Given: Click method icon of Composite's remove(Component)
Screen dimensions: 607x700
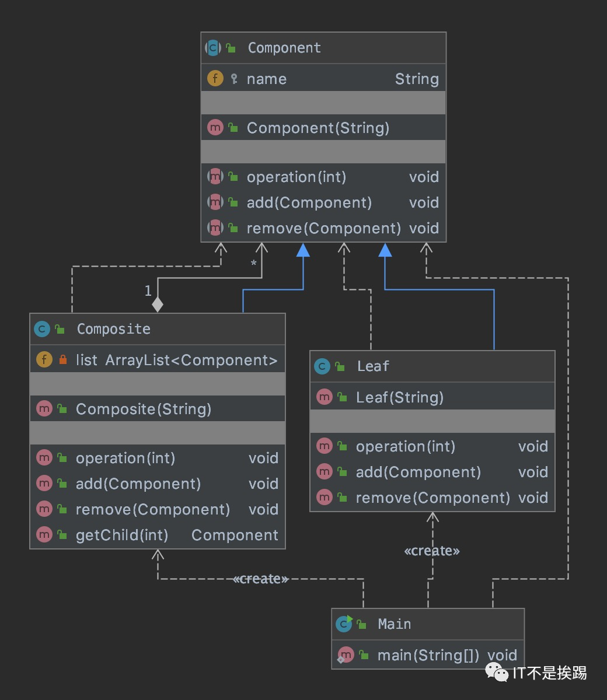Looking at the screenshot, I should [44, 509].
